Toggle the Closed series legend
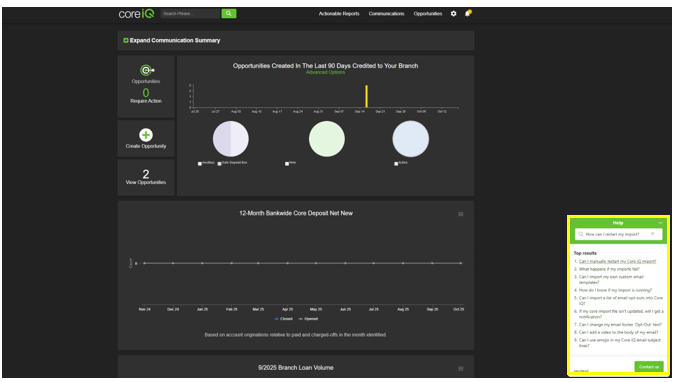 [284, 319]
